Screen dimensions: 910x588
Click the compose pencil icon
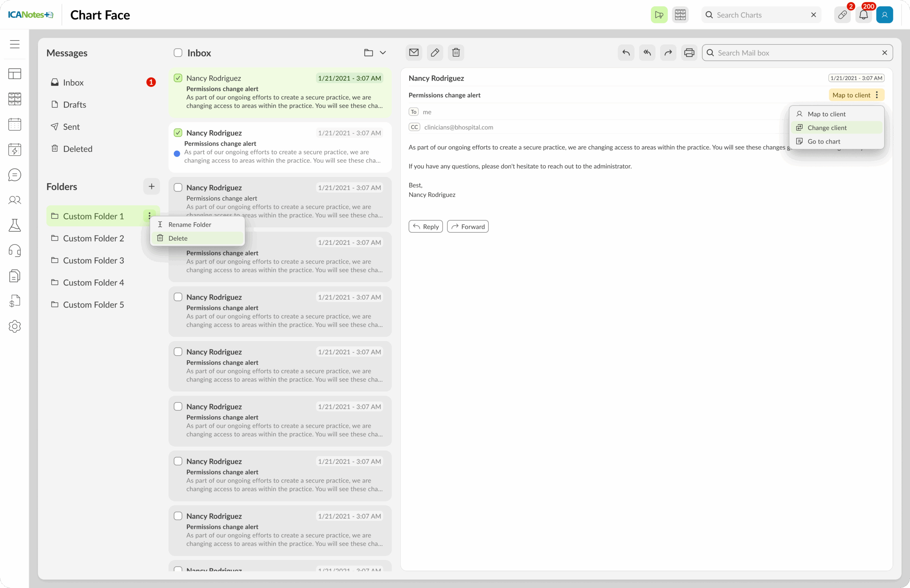point(435,53)
